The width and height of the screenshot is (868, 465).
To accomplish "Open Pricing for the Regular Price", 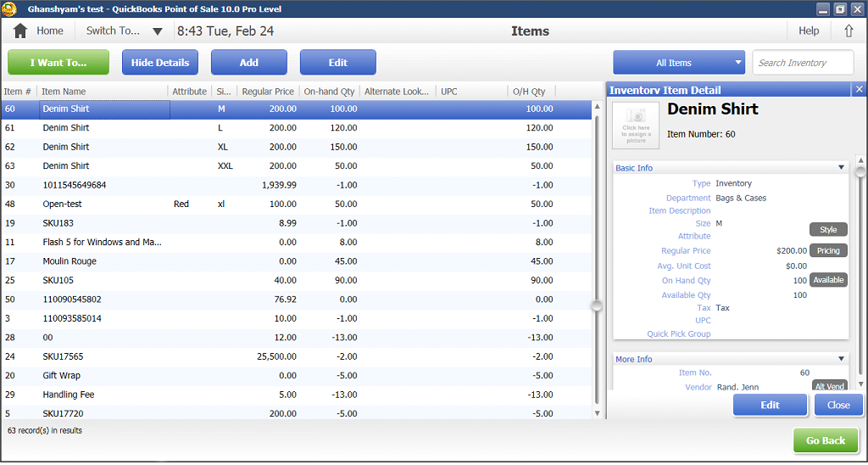I will pos(828,251).
